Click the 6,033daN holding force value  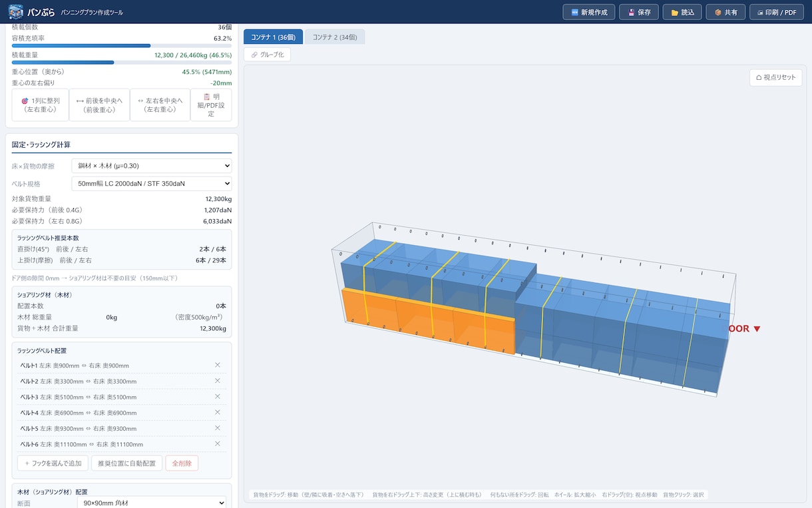[x=218, y=221]
